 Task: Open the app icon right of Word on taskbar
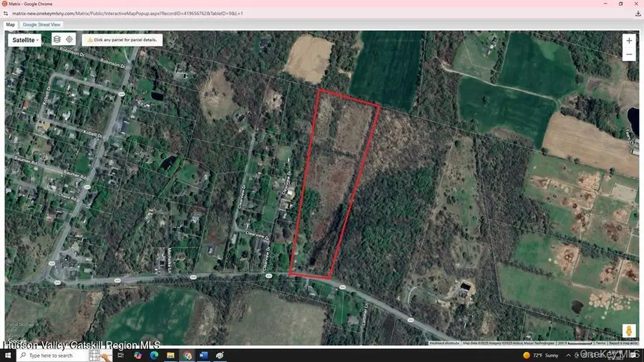pos(220,356)
